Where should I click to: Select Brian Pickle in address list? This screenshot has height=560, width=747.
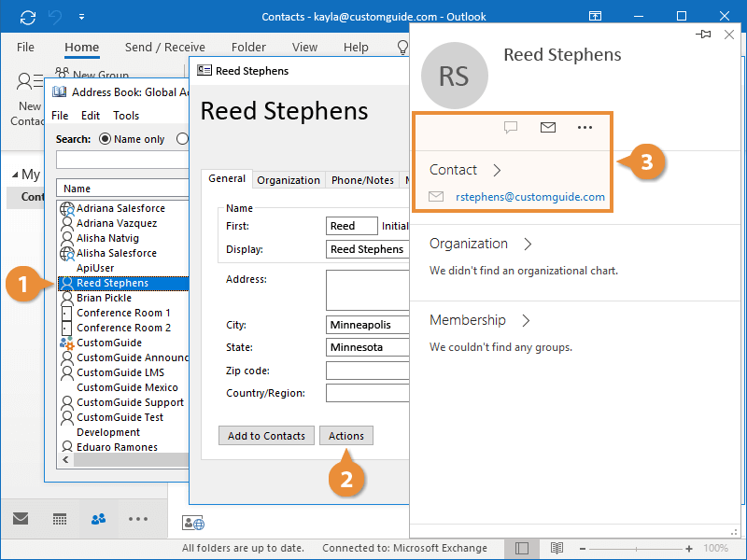[x=104, y=298]
